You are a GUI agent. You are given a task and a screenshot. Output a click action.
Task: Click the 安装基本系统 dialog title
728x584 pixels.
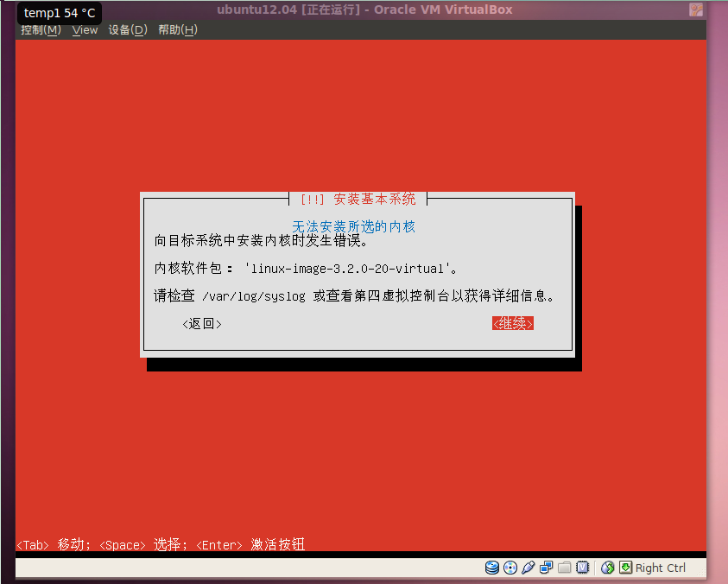[374, 200]
